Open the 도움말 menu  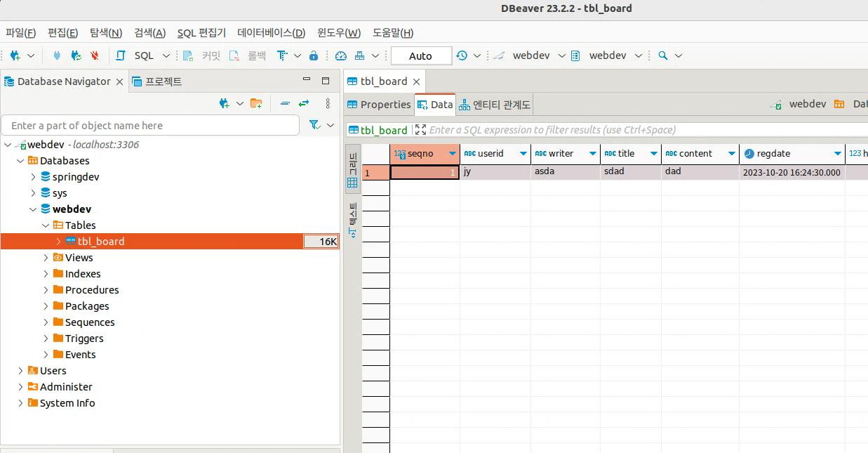coord(393,33)
